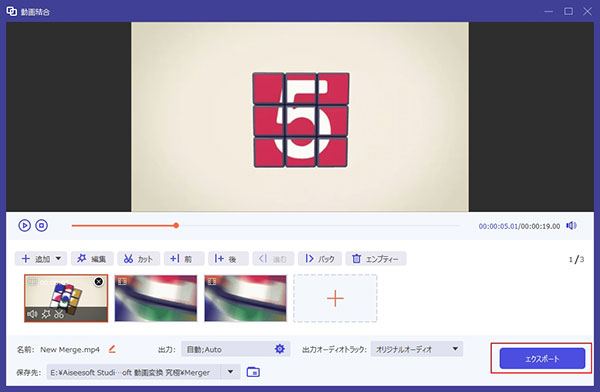Screen dimensions: 600x392
Task: Stop the video playback
Action: coord(42,225)
